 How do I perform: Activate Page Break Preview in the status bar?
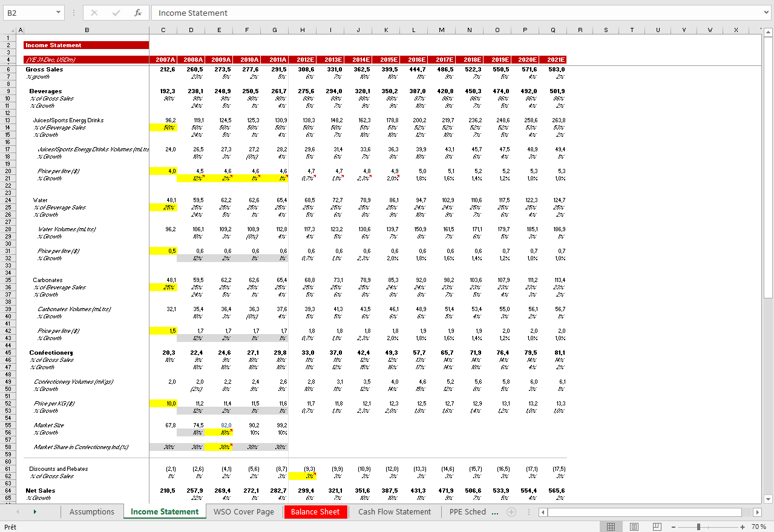click(657, 526)
